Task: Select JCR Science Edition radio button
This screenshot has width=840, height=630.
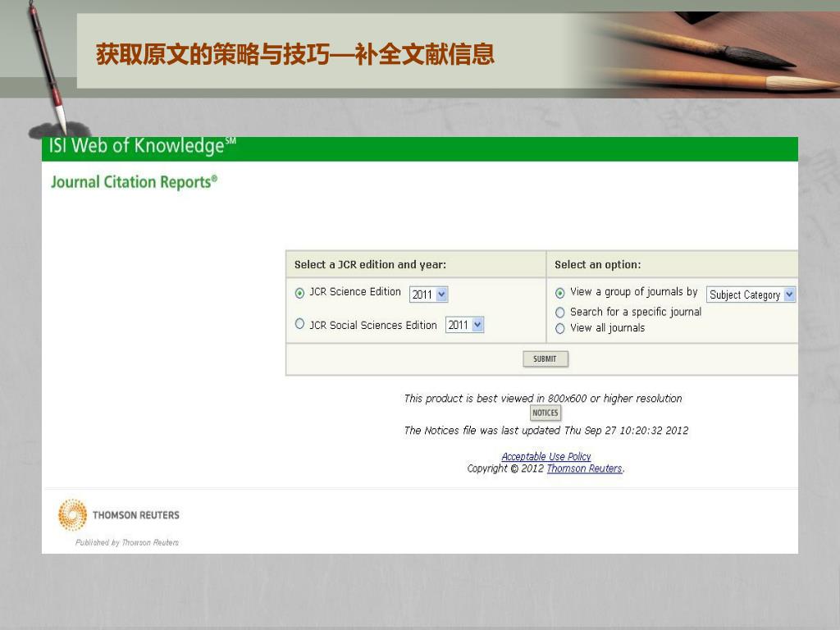Action: [299, 293]
